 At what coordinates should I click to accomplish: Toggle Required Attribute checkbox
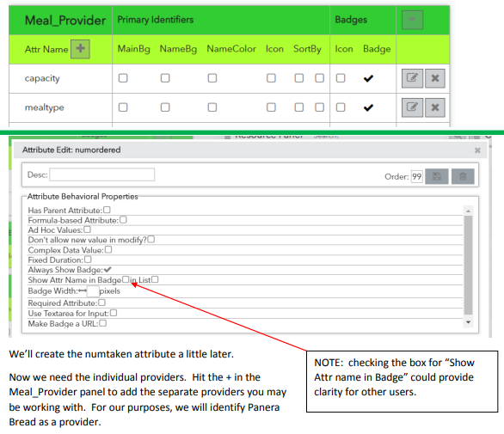pos(101,303)
